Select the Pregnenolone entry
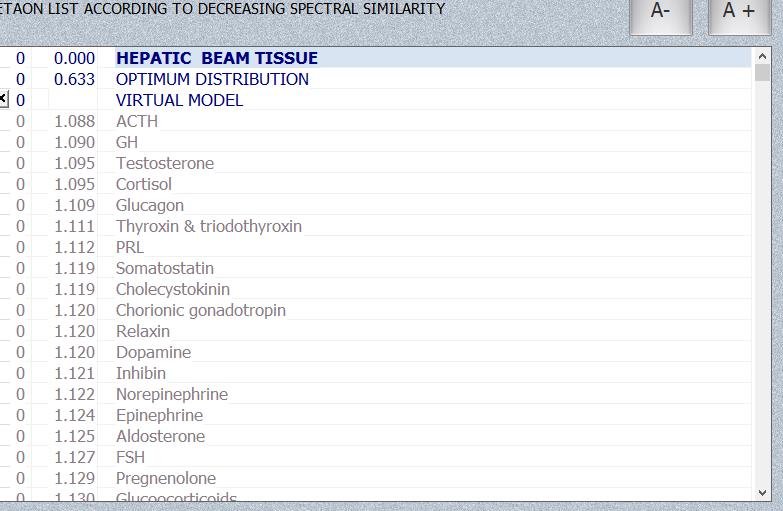This screenshot has width=783, height=511. coord(166,478)
